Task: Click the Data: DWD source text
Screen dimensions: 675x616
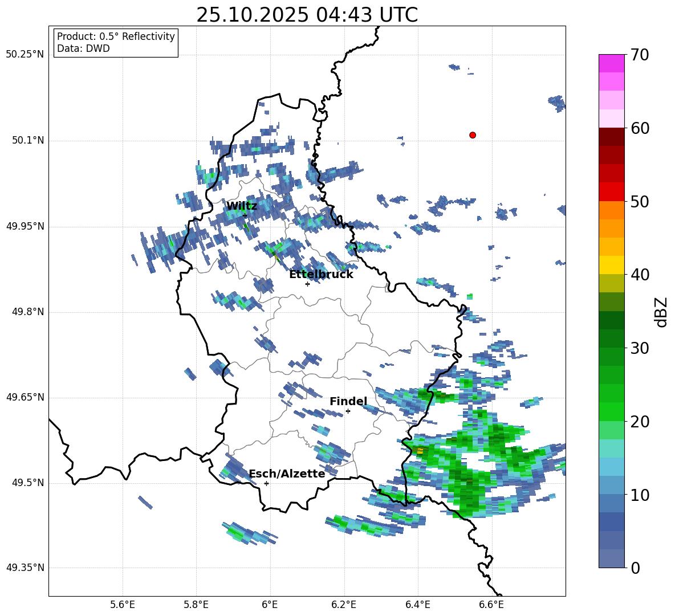Action: (83, 49)
